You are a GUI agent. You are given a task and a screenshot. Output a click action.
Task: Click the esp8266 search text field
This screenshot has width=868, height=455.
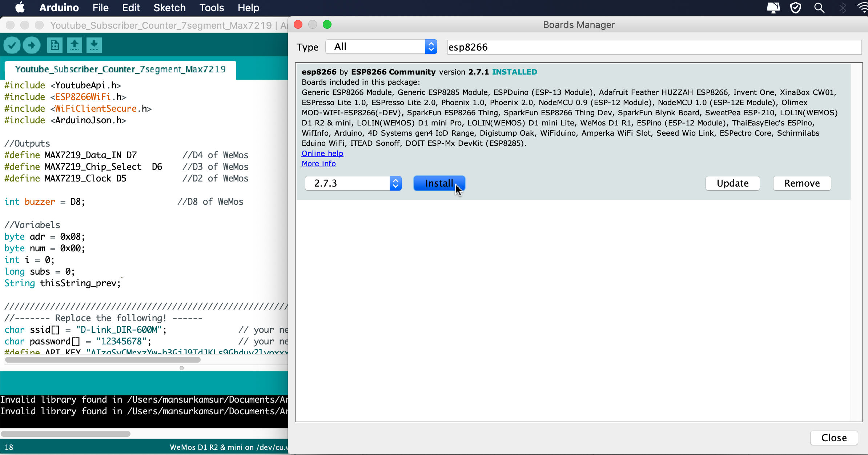click(x=654, y=47)
